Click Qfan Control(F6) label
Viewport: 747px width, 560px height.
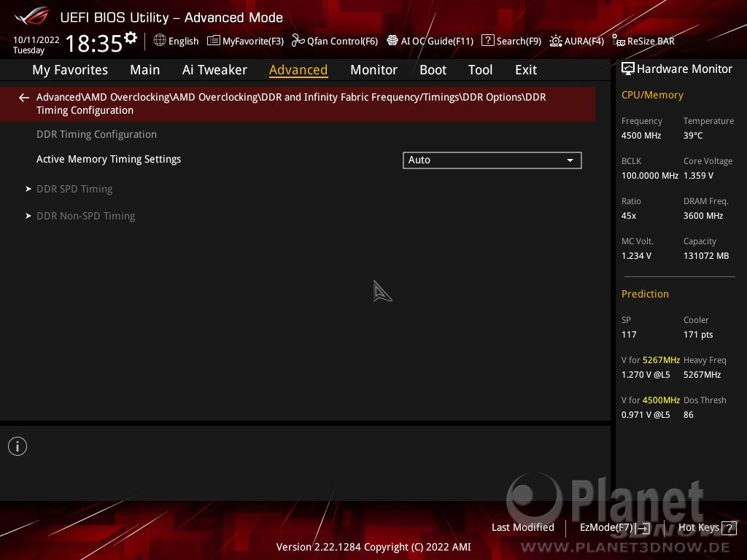click(x=343, y=41)
